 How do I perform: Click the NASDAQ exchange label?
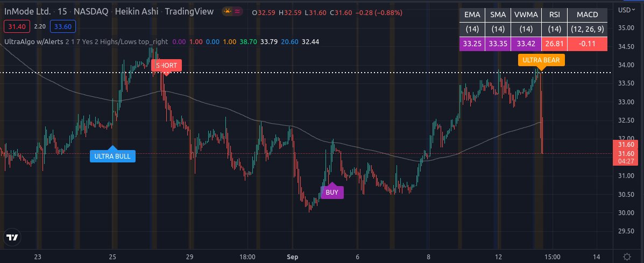(x=91, y=11)
